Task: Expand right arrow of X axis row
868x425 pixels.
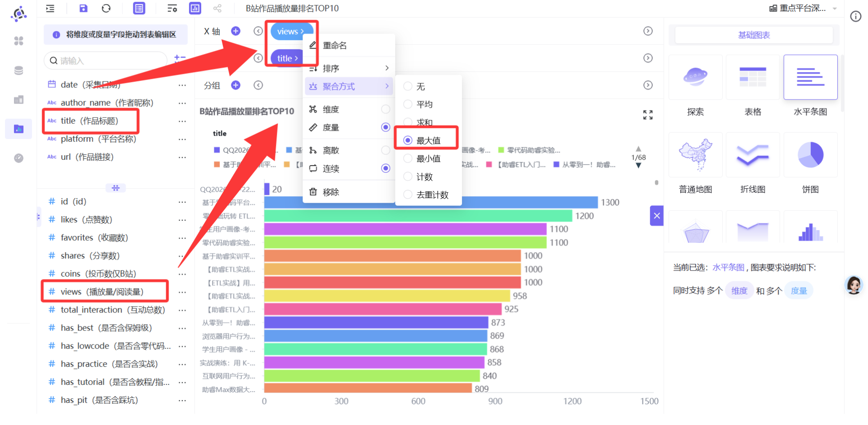Action: click(648, 31)
